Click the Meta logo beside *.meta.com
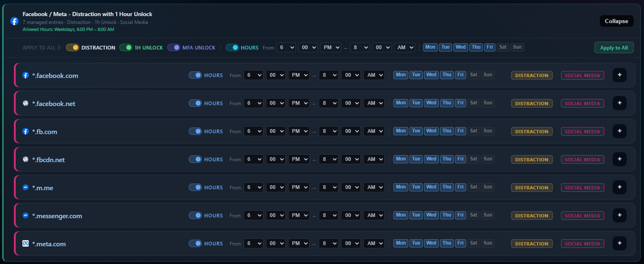Screen dimensions: 644x264 (x=26, y=244)
